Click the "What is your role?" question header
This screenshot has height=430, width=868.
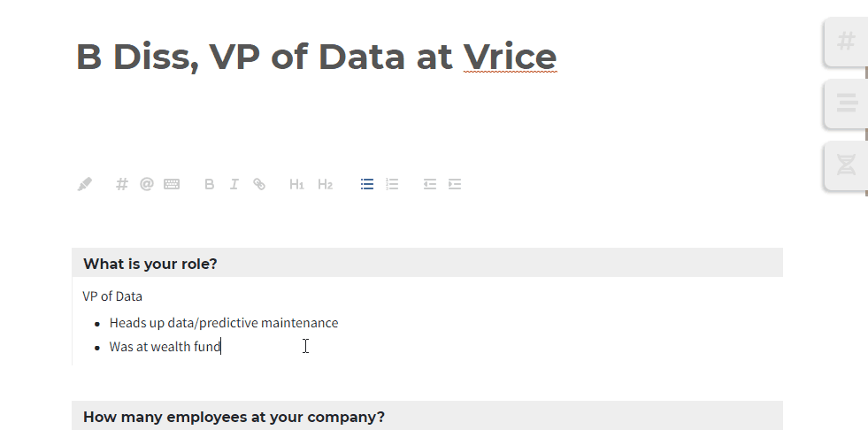[150, 264]
